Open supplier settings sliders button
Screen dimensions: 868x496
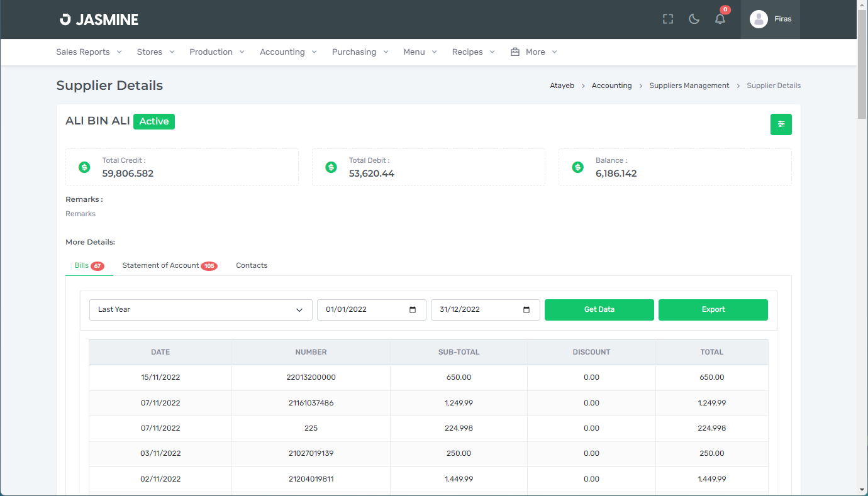pos(781,124)
